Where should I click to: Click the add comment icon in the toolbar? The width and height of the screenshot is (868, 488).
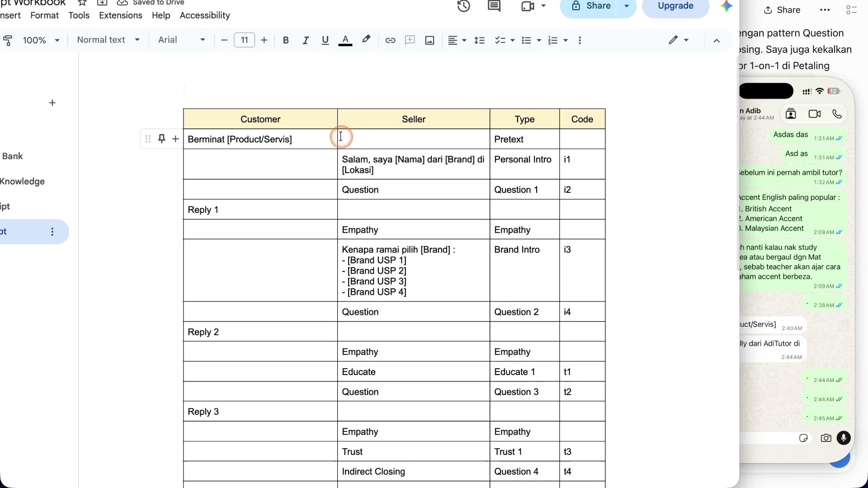click(x=410, y=40)
